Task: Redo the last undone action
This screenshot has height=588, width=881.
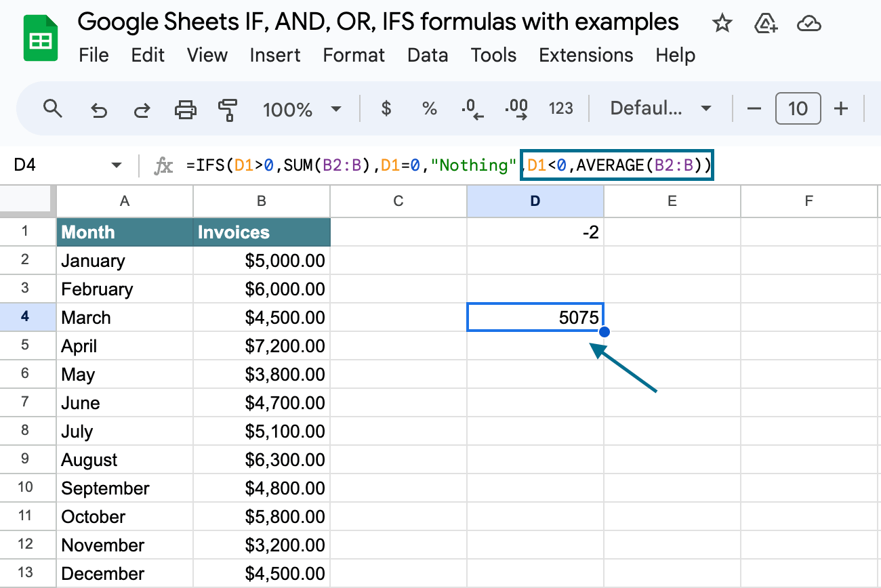Action: click(142, 109)
